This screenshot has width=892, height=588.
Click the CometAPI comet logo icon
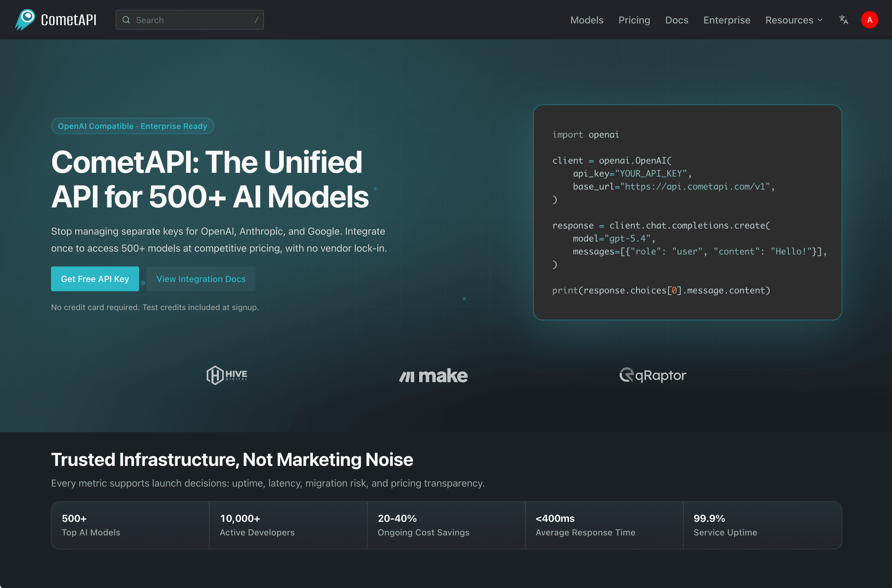25,20
